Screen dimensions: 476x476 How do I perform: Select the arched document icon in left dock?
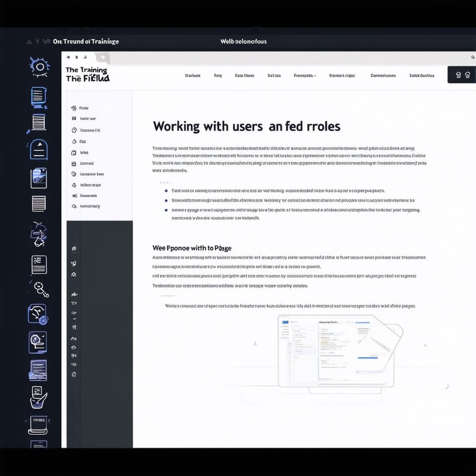pyautogui.click(x=39, y=150)
